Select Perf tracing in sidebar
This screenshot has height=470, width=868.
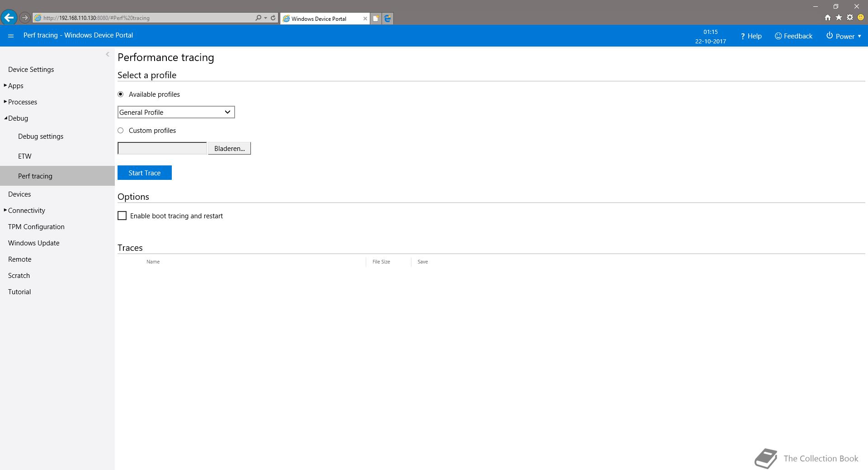click(57, 176)
